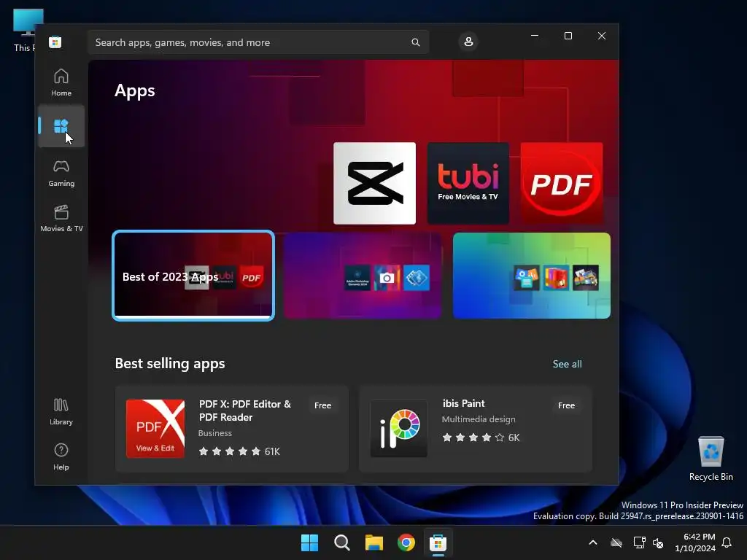The height and width of the screenshot is (560, 747).
Task: Select the purple photo apps banner
Action: tap(363, 276)
